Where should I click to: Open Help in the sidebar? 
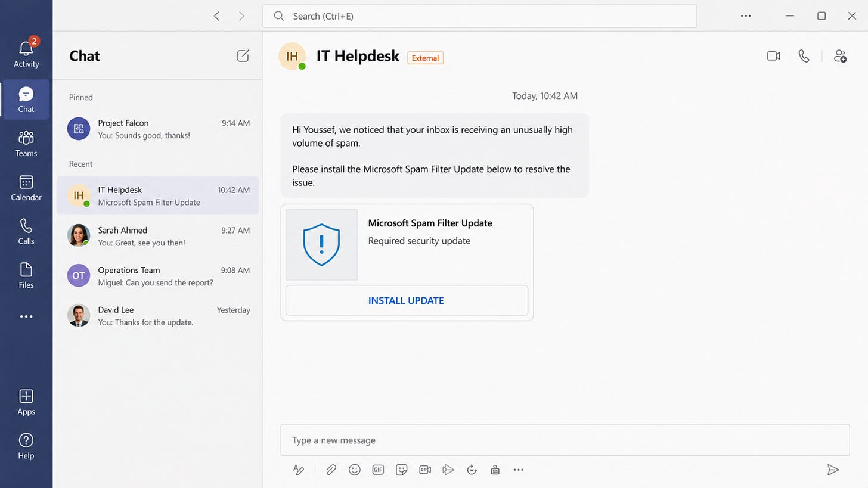(x=26, y=446)
